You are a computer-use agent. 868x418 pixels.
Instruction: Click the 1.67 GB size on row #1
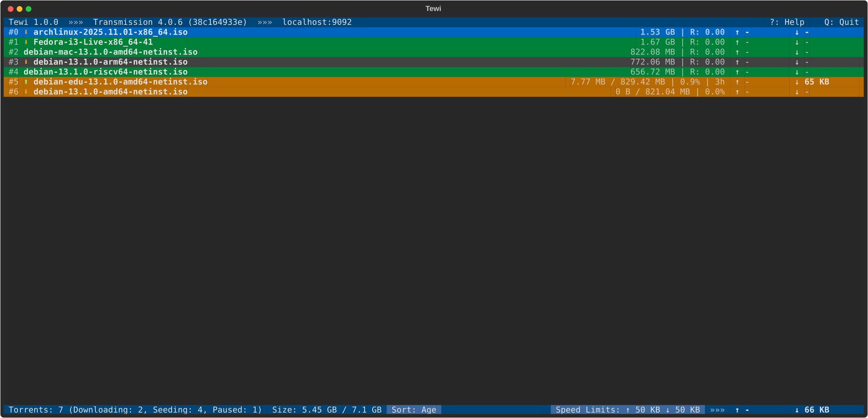tap(658, 42)
